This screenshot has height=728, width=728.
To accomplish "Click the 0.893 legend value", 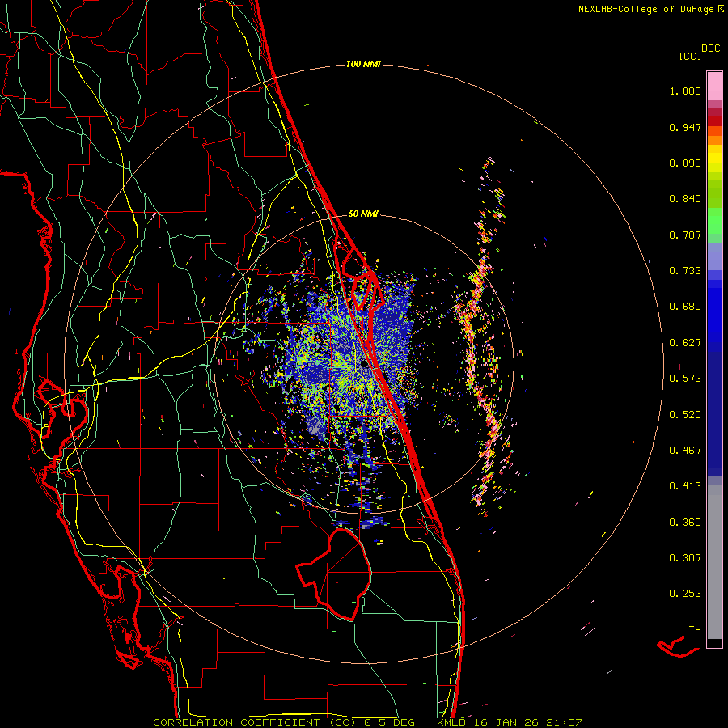I will pyautogui.click(x=685, y=163).
